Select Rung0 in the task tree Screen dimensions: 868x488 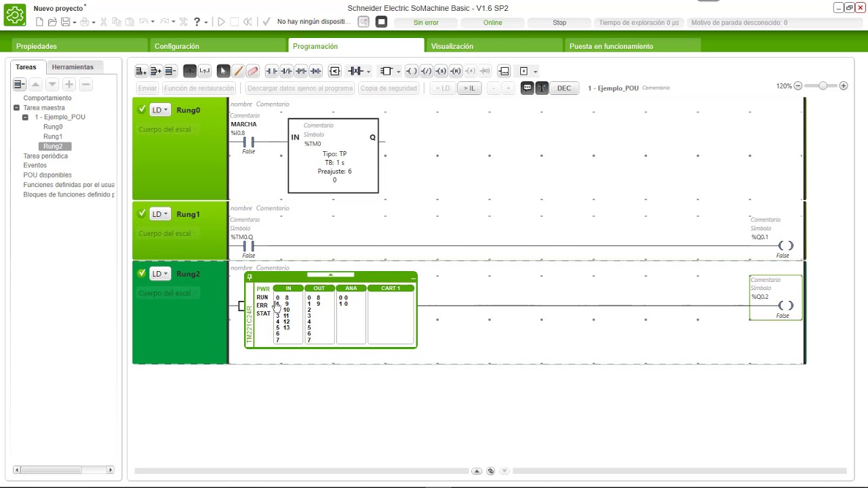[53, 127]
